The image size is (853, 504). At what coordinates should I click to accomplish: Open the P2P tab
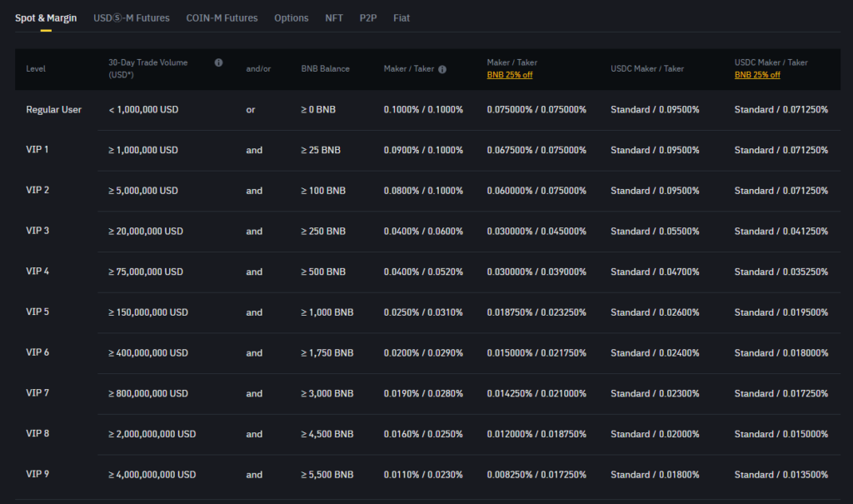(368, 17)
